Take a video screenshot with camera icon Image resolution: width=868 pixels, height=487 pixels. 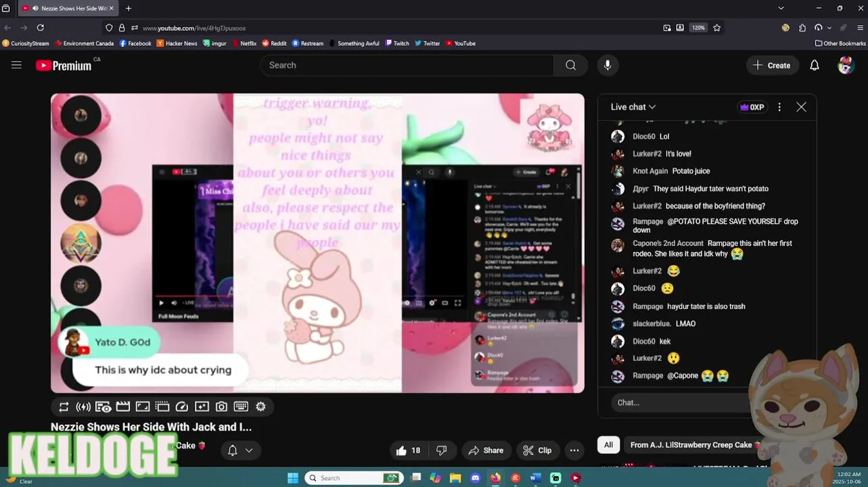[221, 407]
